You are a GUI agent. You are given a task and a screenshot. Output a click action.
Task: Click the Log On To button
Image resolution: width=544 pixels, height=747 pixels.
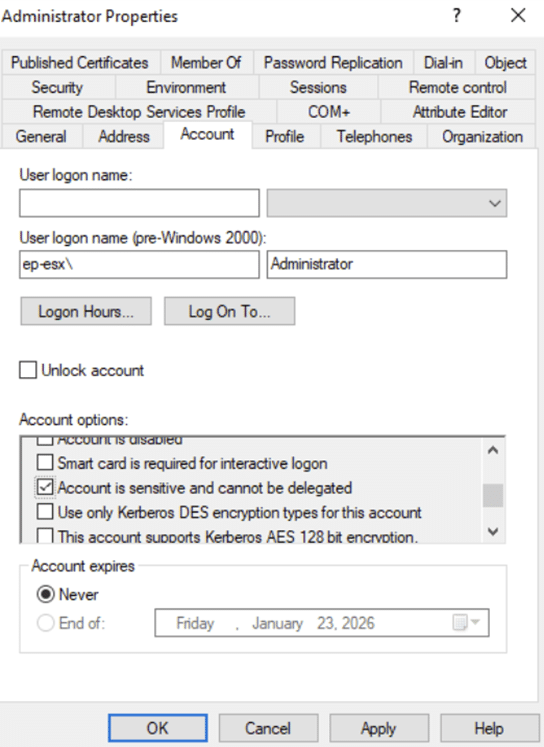pos(230,312)
